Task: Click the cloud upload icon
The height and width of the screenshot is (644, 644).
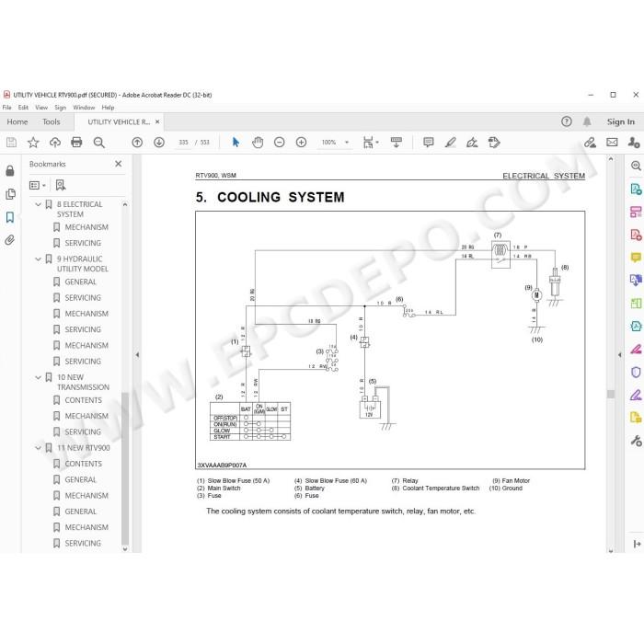Action: 55,143
